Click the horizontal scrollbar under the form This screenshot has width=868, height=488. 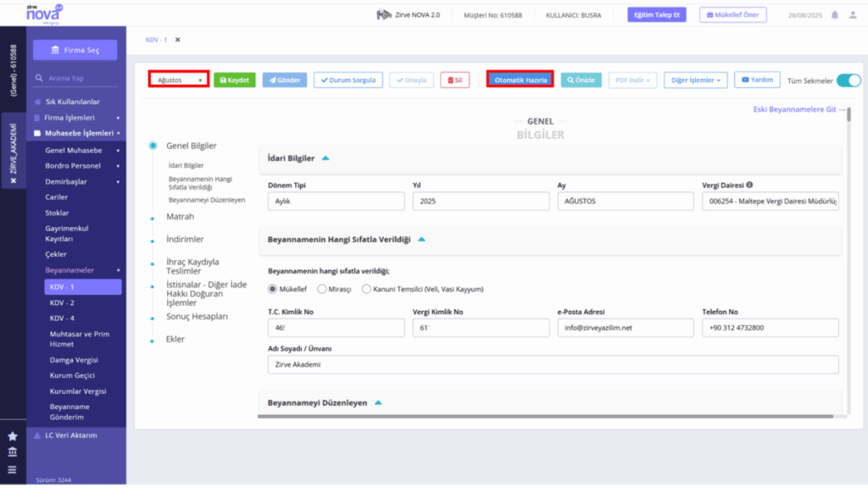(x=545, y=416)
